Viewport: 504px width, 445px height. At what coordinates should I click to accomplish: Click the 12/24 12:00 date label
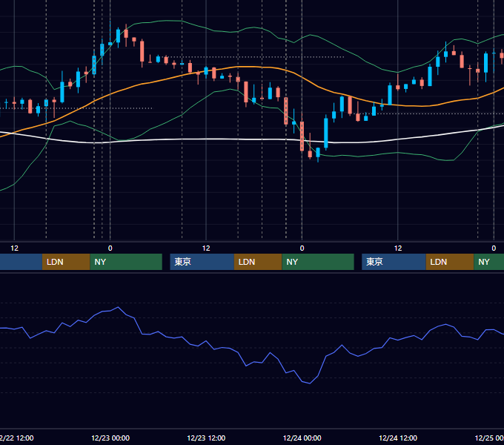[x=398, y=438]
